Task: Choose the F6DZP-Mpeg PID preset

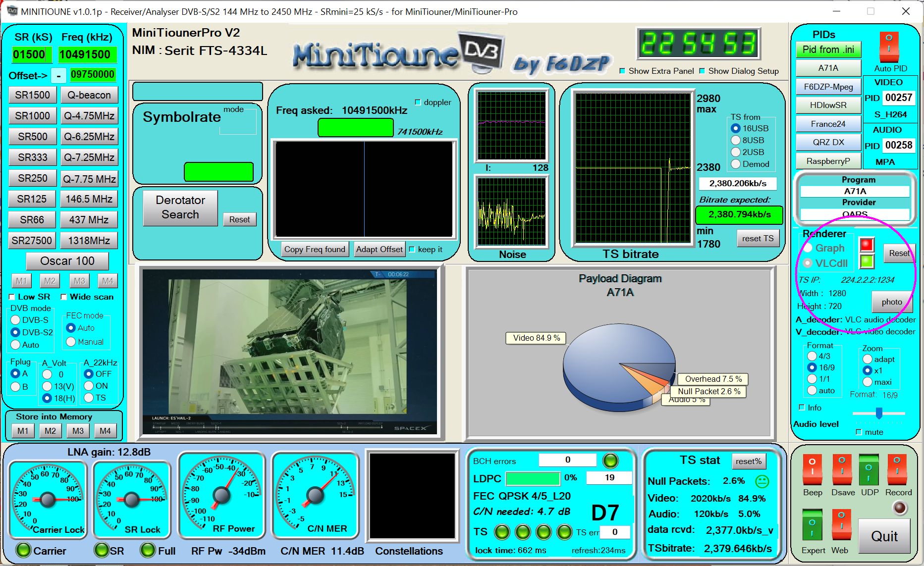Action: (x=828, y=87)
